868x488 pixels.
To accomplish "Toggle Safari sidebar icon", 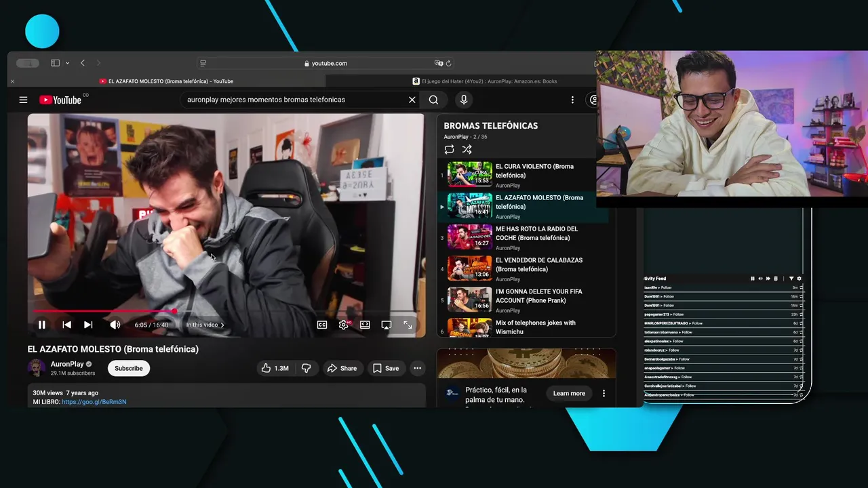I will pyautogui.click(x=55, y=63).
